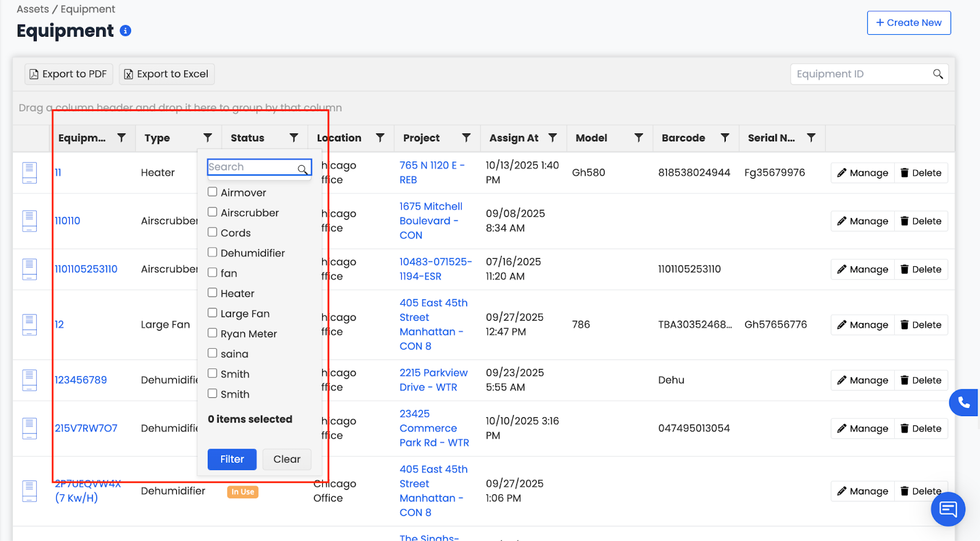
Task: Export the table to Excel
Action: [x=167, y=74]
